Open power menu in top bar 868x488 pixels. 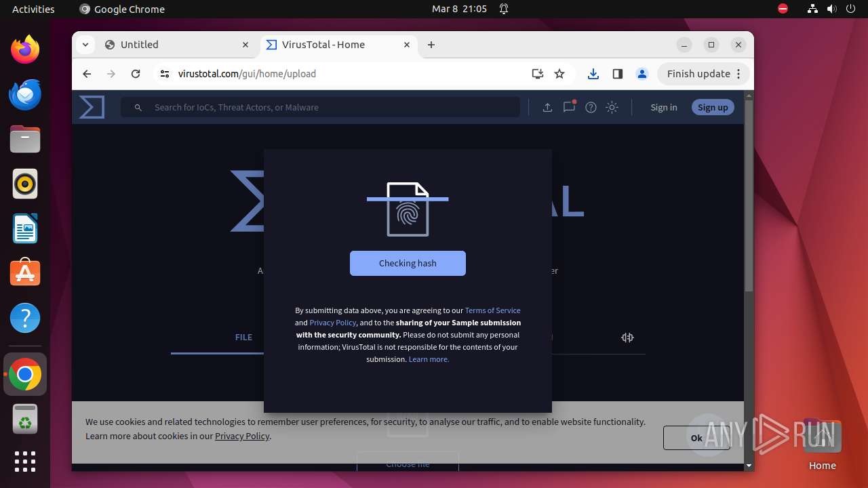pyautogui.click(x=850, y=9)
